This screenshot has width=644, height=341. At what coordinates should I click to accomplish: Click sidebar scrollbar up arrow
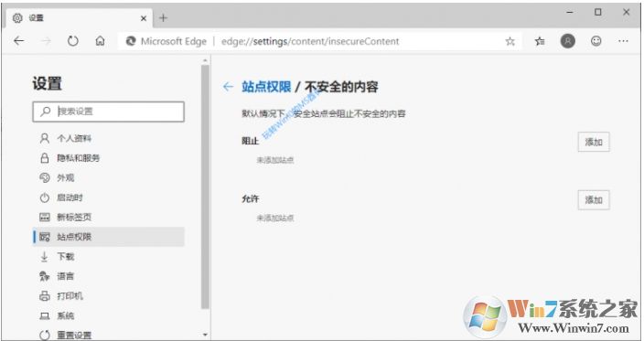[x=205, y=60]
